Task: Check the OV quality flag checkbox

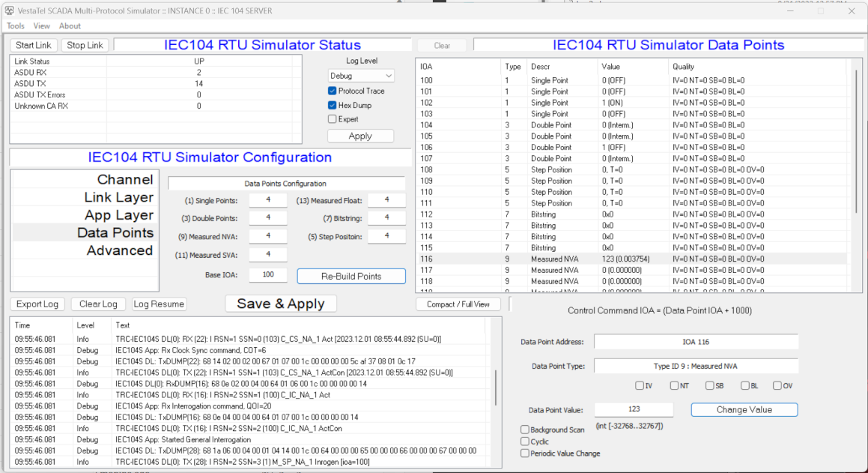Action: pyautogui.click(x=777, y=386)
